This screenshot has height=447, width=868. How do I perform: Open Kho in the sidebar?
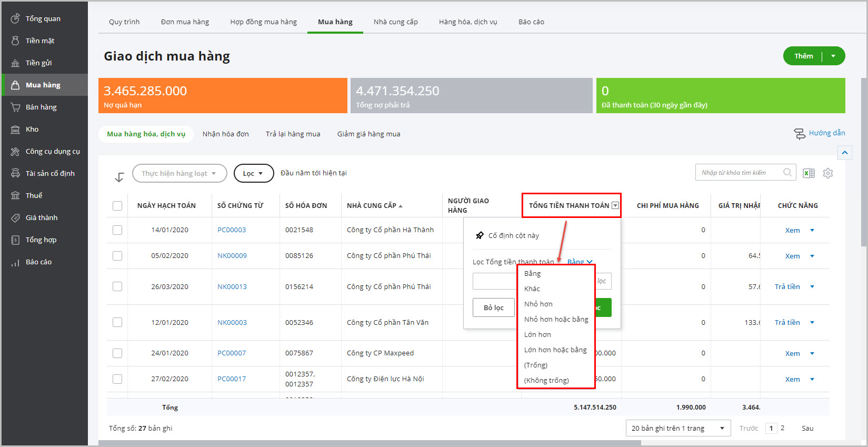(32, 129)
